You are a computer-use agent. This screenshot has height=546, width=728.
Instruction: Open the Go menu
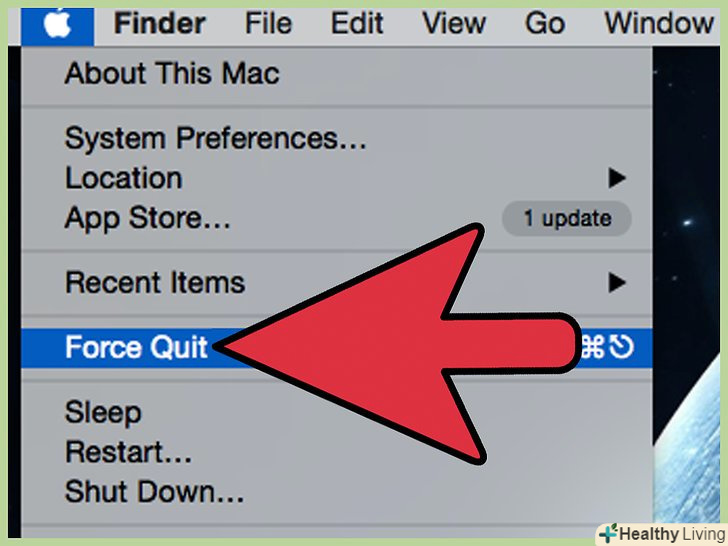(x=545, y=23)
